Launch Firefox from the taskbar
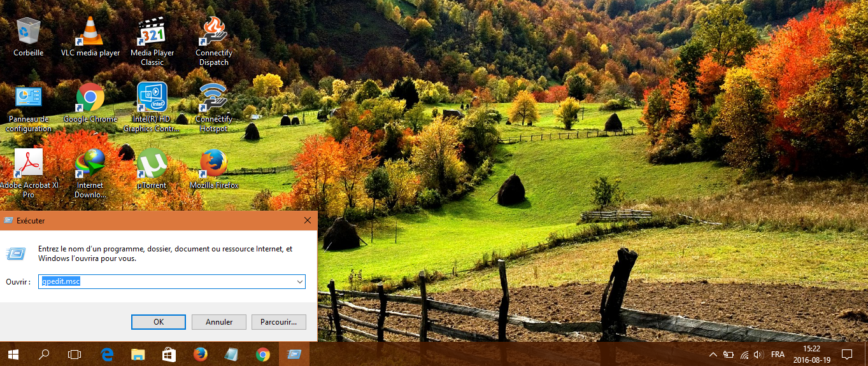Image resolution: width=868 pixels, height=366 pixels. pyautogui.click(x=200, y=355)
